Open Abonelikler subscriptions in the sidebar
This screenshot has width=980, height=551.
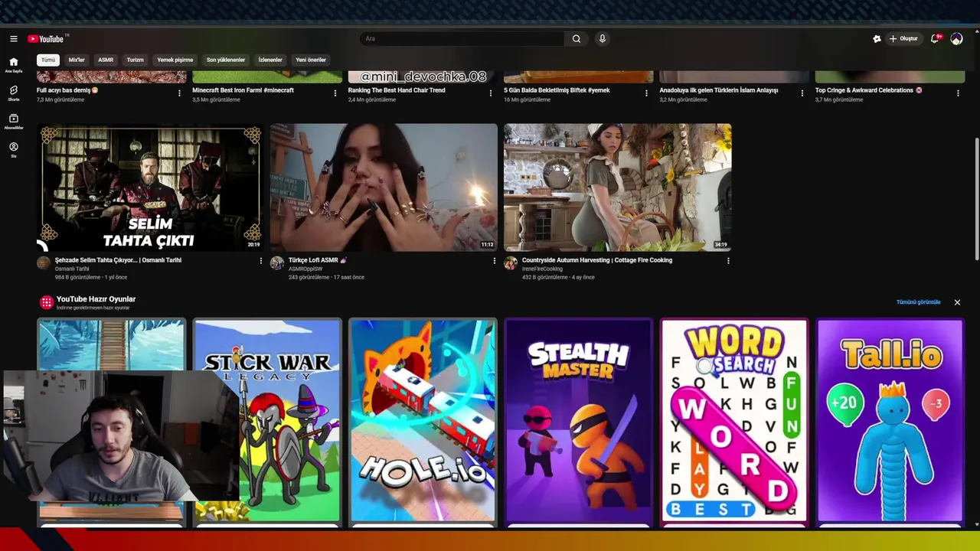coord(13,121)
